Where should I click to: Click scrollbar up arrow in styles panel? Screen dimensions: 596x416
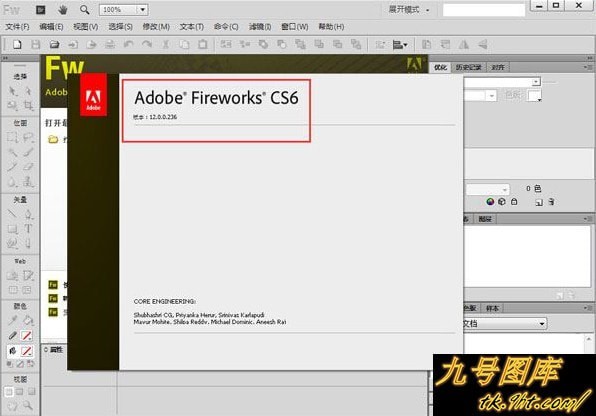[x=588, y=338]
